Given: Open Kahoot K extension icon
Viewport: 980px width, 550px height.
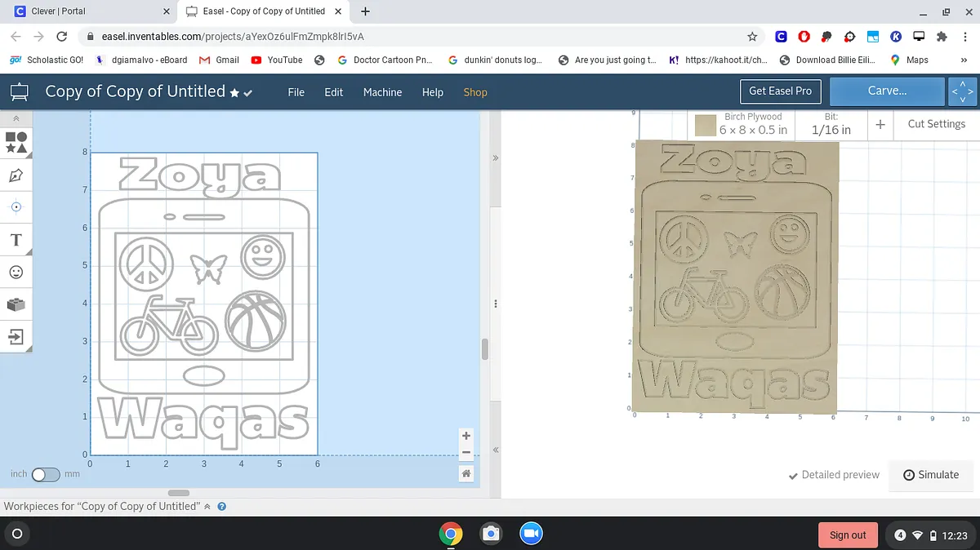Looking at the screenshot, I should 895,37.
